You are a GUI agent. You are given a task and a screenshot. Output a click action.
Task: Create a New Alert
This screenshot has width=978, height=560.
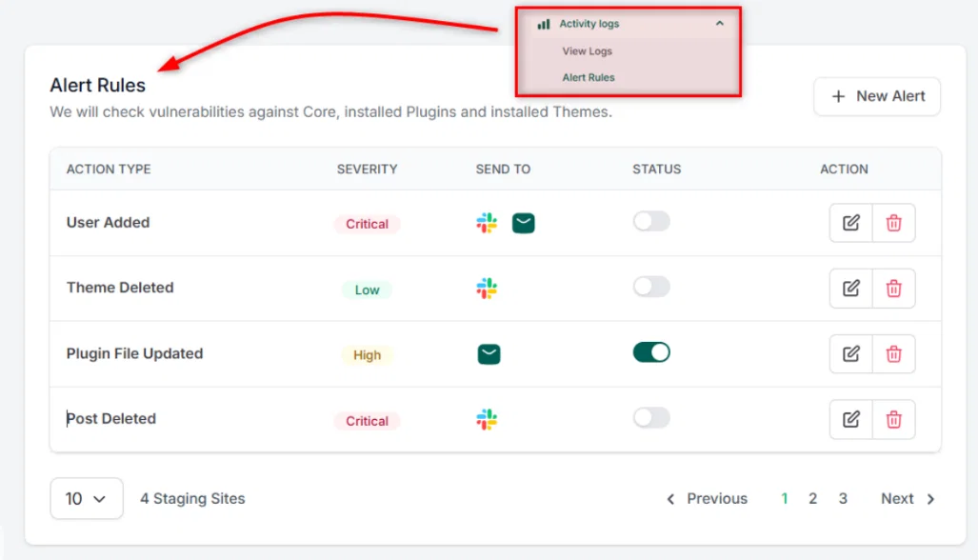(x=877, y=96)
